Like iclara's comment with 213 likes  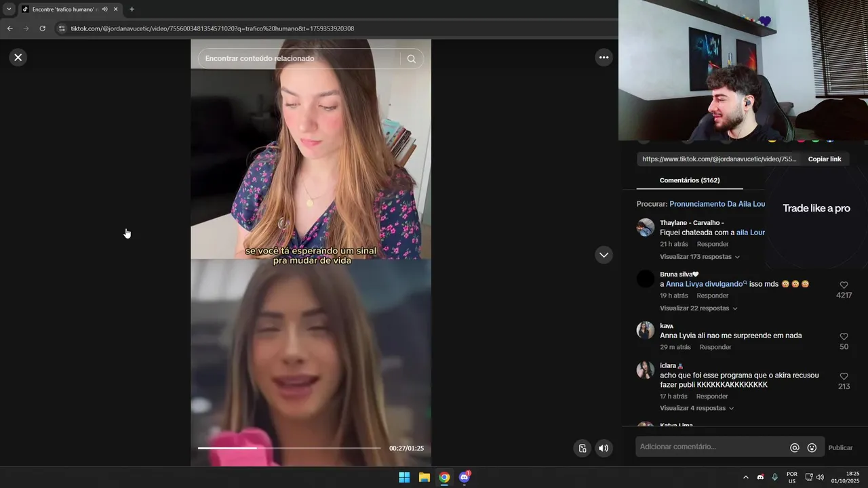coord(844,376)
